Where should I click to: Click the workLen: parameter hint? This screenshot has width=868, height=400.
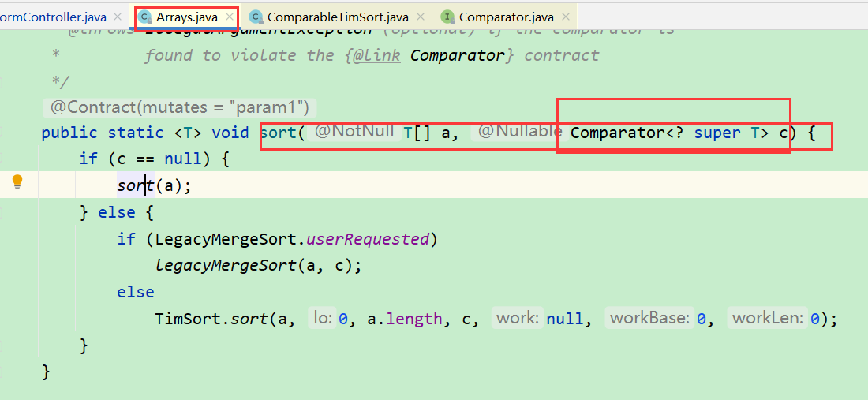coord(768,318)
